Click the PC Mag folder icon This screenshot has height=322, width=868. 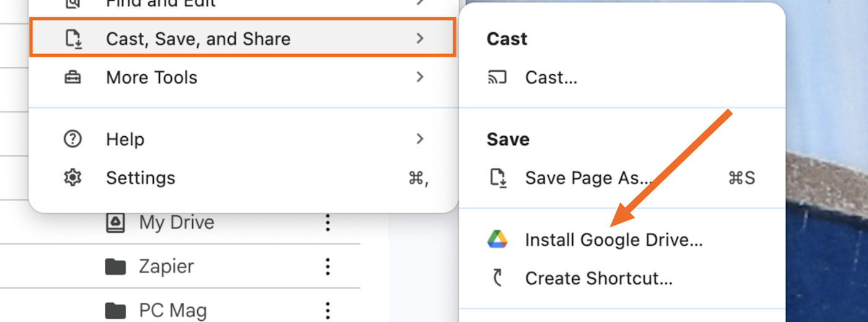click(115, 310)
